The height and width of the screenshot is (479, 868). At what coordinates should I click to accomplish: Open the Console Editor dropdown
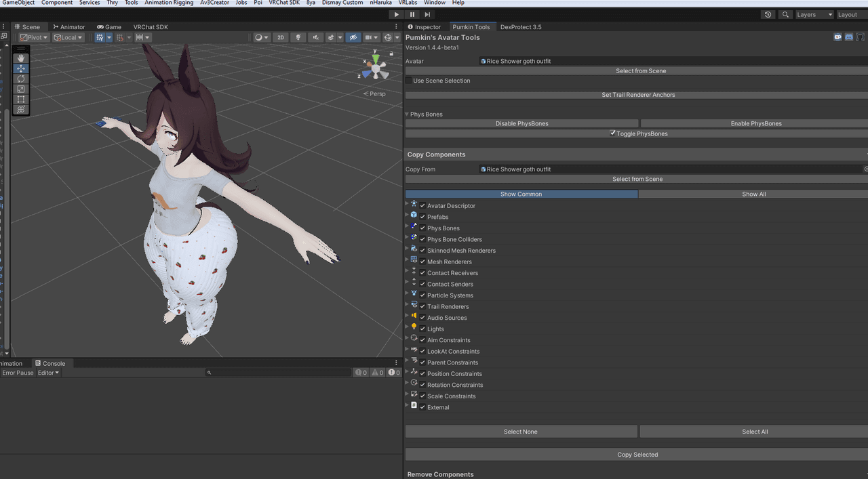coord(48,373)
